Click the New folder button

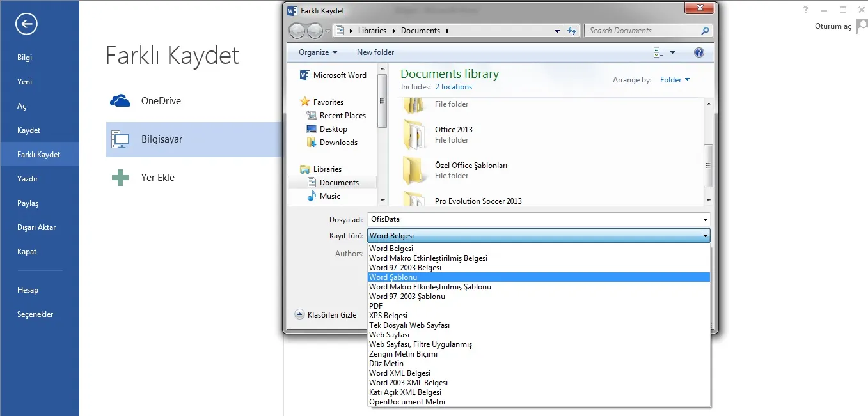click(375, 52)
